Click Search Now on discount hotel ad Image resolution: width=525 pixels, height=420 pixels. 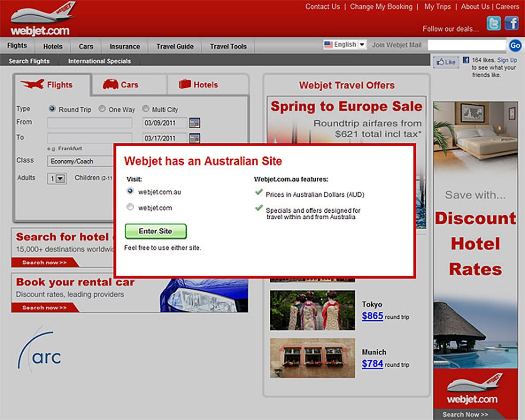(465, 414)
